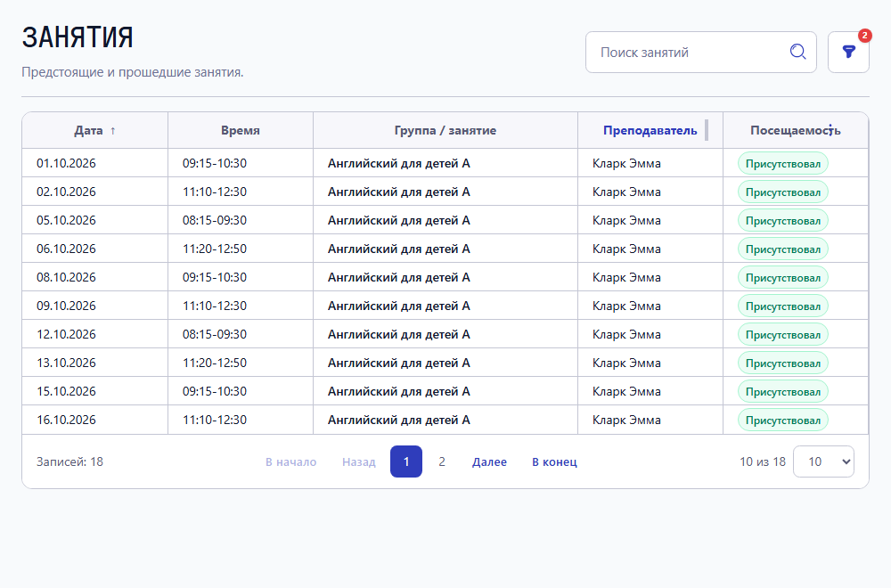This screenshot has height=588, width=891.
Task: Open the rows-per-page dropdown showing 10
Action: [x=823, y=461]
